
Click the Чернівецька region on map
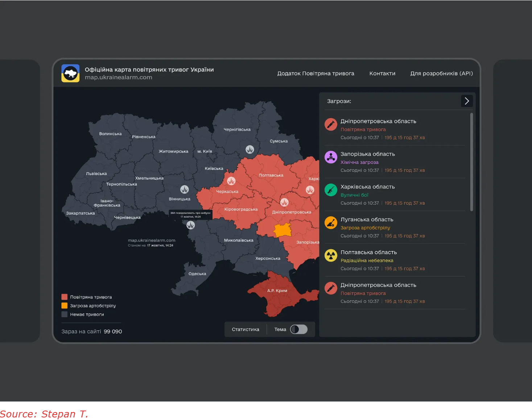pyautogui.click(x=127, y=217)
